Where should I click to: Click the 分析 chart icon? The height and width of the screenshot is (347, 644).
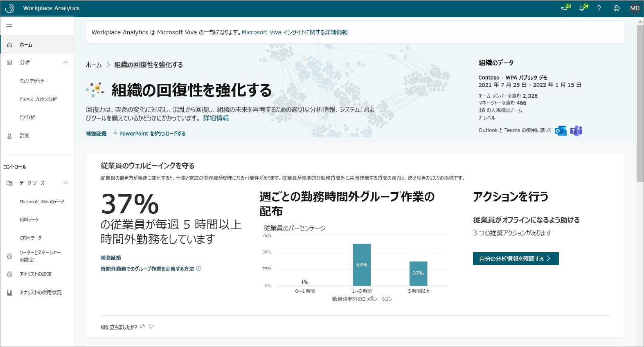point(9,63)
